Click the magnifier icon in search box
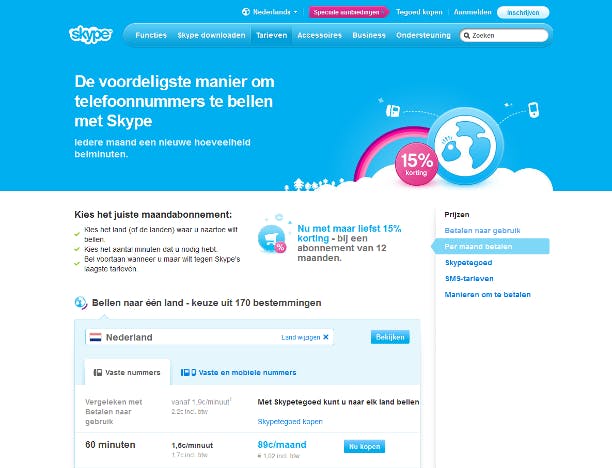 tap(467, 36)
